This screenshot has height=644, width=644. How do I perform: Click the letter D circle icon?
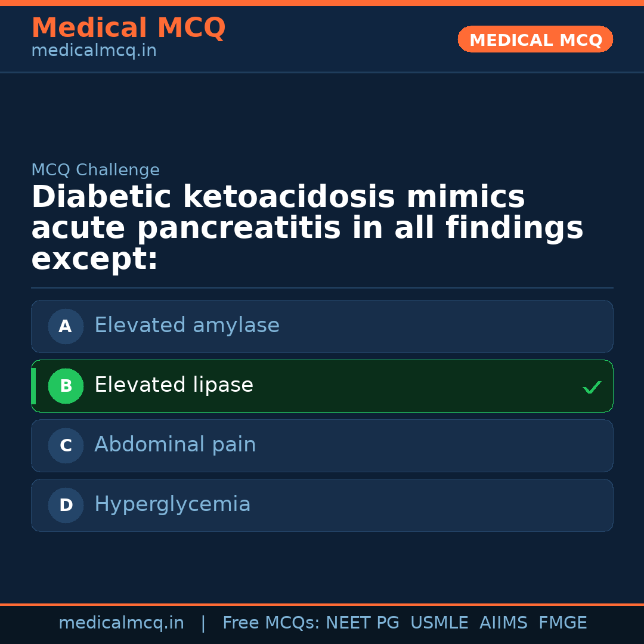(66, 505)
